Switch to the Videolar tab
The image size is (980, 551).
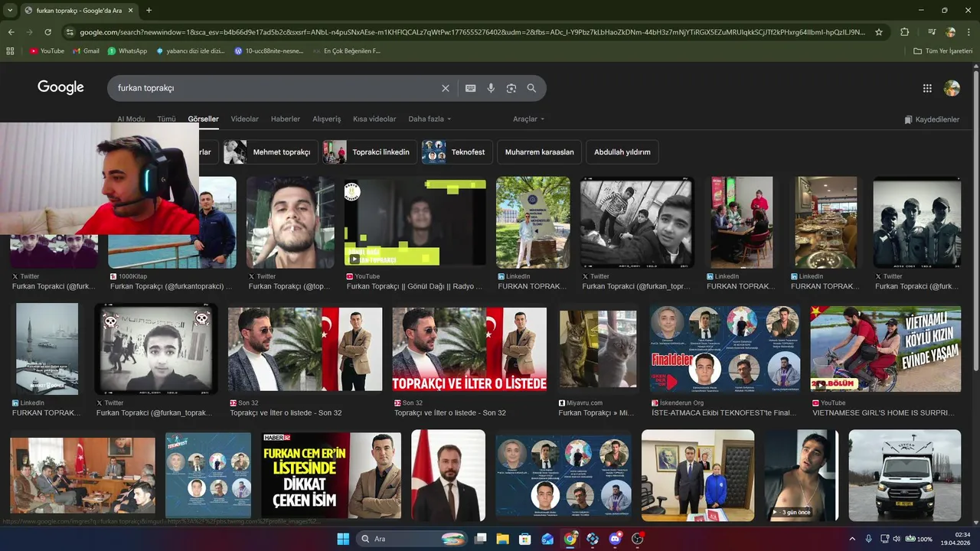245,119
